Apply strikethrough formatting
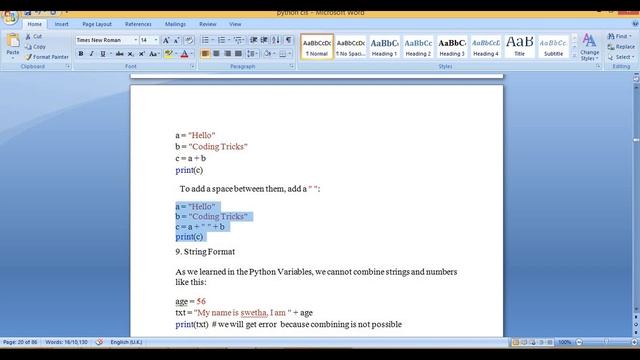 (x=119, y=54)
